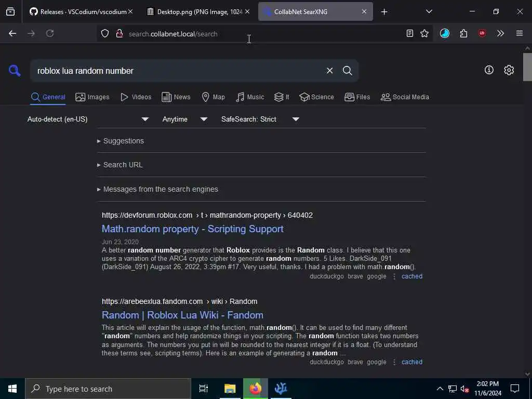
Task: Switch to Map search category
Action: point(213,97)
